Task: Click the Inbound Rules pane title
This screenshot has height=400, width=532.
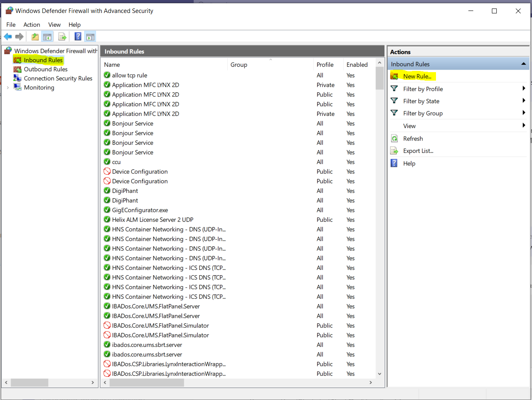Action: click(x=124, y=51)
